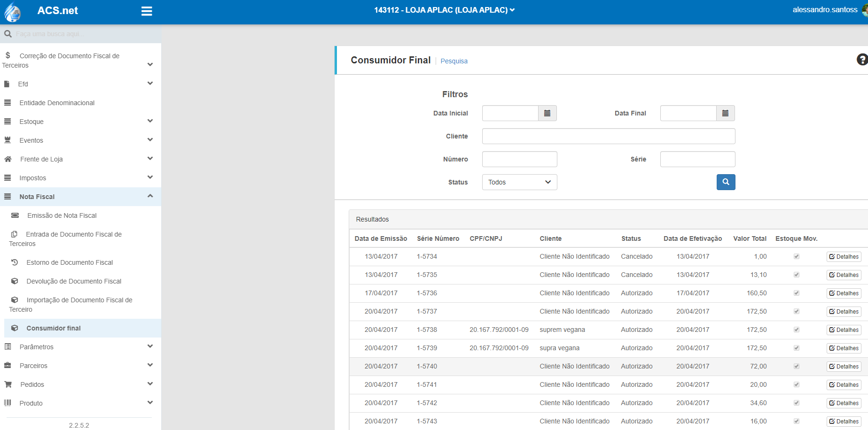The image size is (868, 430).
Task: Select Consumidor final menu item
Action: pos(83,328)
